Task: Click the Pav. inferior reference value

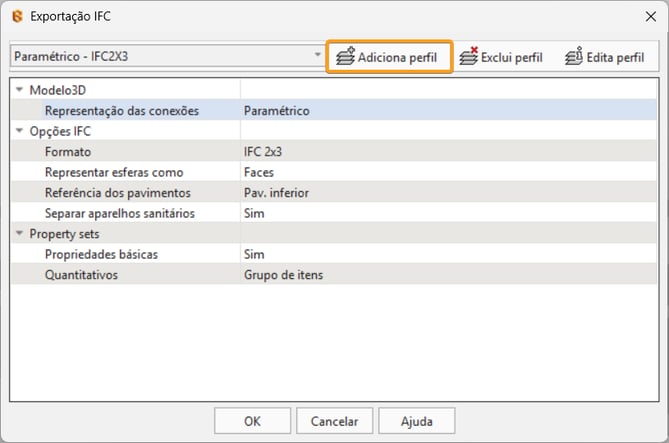Action: (277, 193)
